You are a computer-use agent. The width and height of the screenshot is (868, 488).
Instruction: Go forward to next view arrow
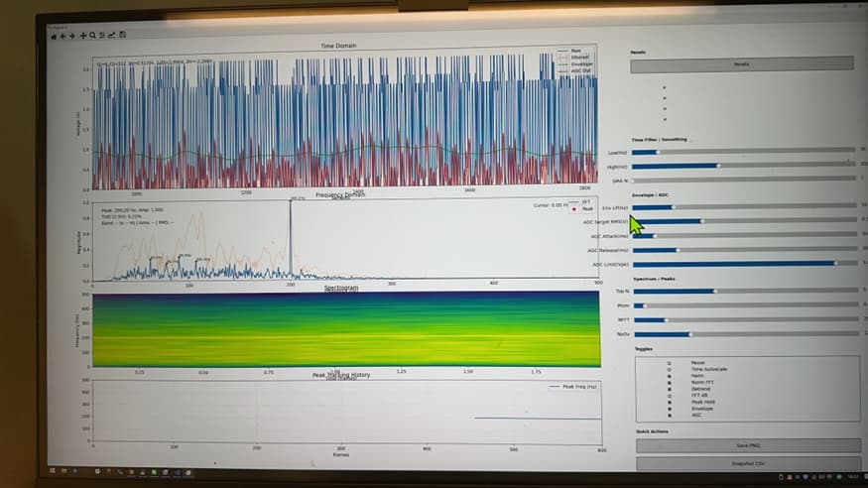coord(72,36)
